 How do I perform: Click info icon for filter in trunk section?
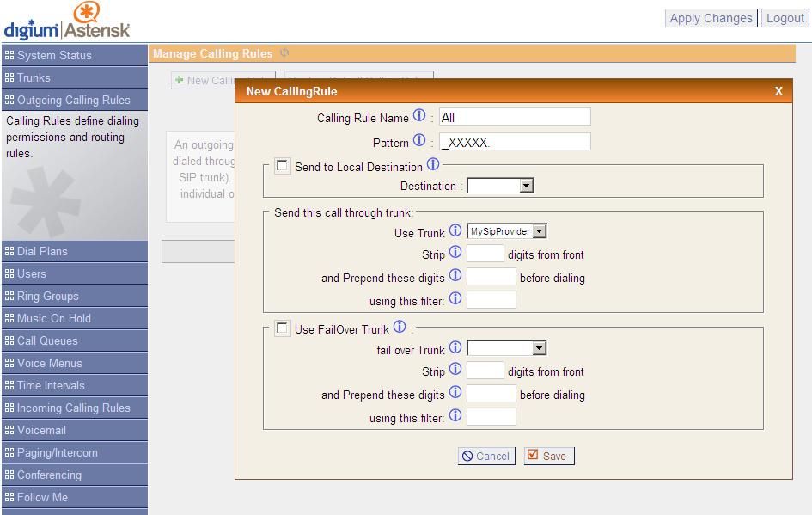pyautogui.click(x=455, y=298)
